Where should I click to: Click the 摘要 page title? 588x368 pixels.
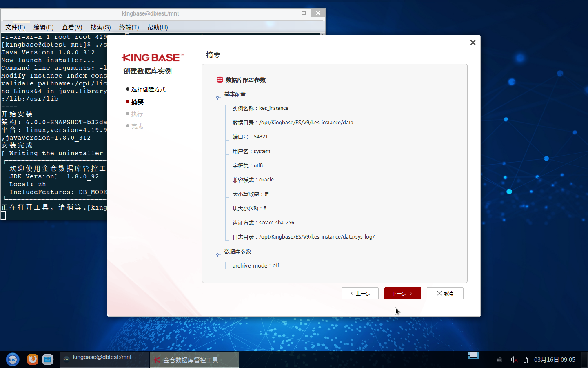click(x=213, y=55)
